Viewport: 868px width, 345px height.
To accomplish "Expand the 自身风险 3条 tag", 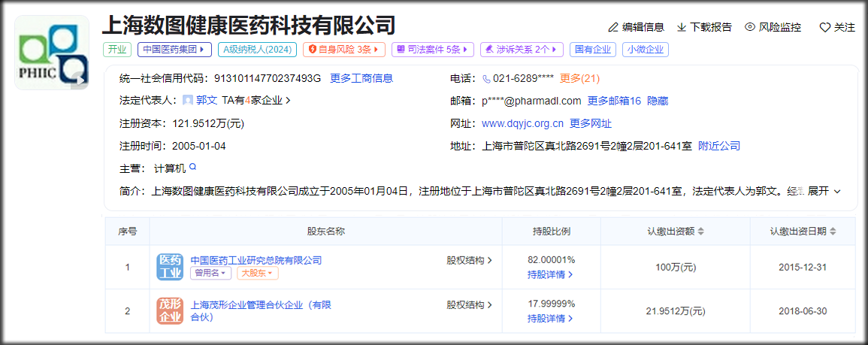I will click(x=343, y=50).
